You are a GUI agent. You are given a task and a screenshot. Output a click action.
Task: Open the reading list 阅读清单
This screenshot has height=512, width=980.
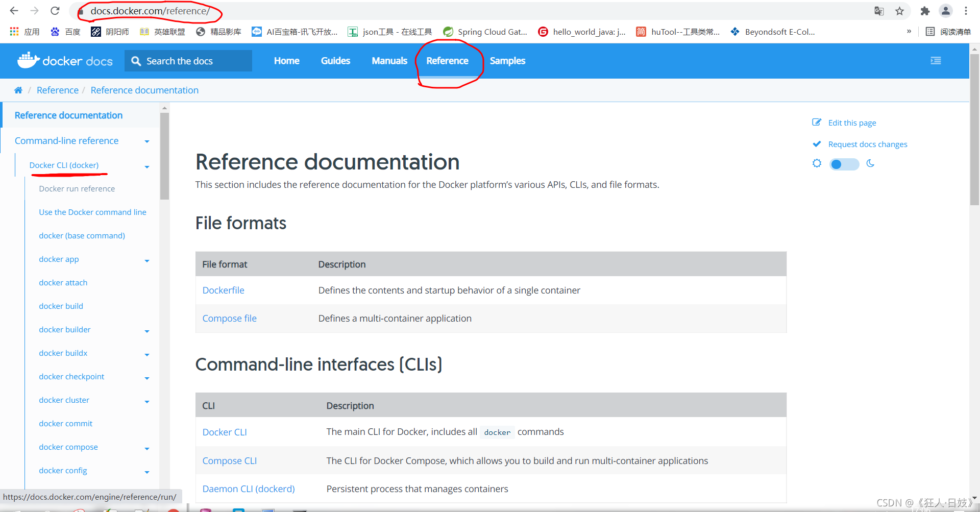pyautogui.click(x=948, y=32)
